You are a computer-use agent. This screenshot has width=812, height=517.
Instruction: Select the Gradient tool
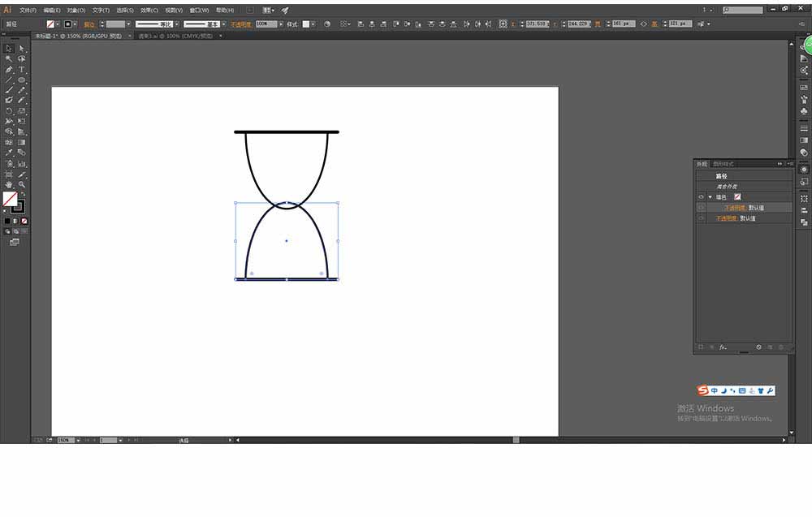[x=22, y=142]
